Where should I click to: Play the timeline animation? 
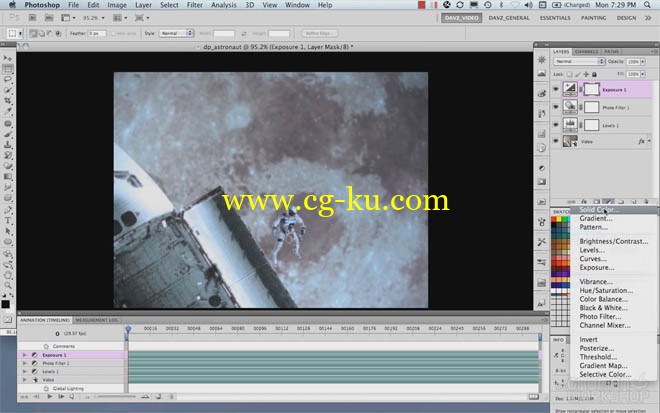pos(50,397)
